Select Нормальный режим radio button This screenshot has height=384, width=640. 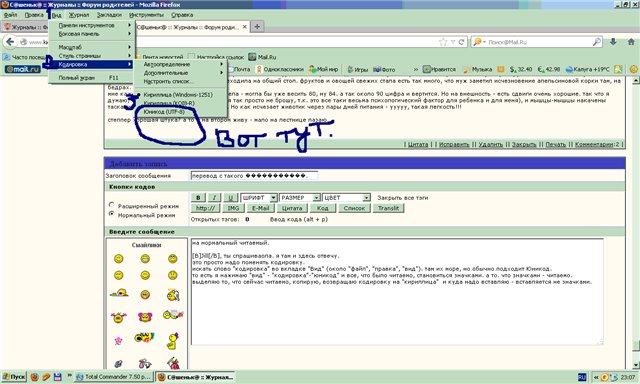point(111,213)
